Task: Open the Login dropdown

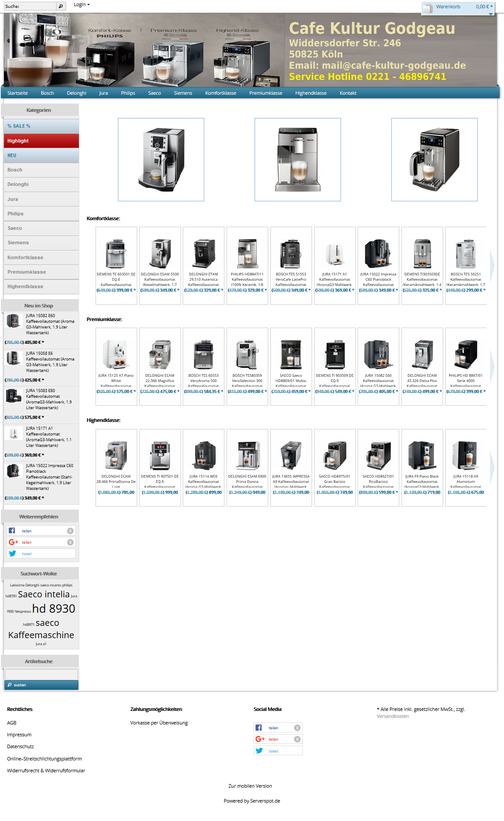Action: [82, 4]
